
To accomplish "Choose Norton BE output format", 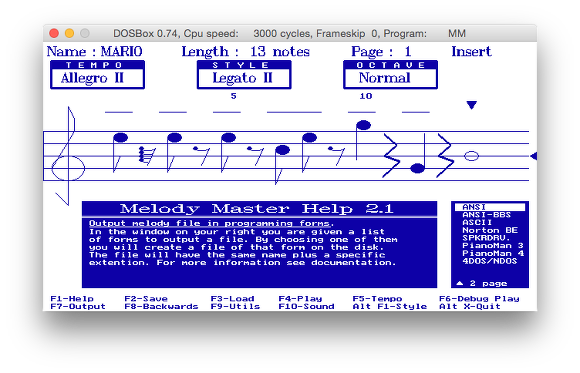I will (490, 230).
